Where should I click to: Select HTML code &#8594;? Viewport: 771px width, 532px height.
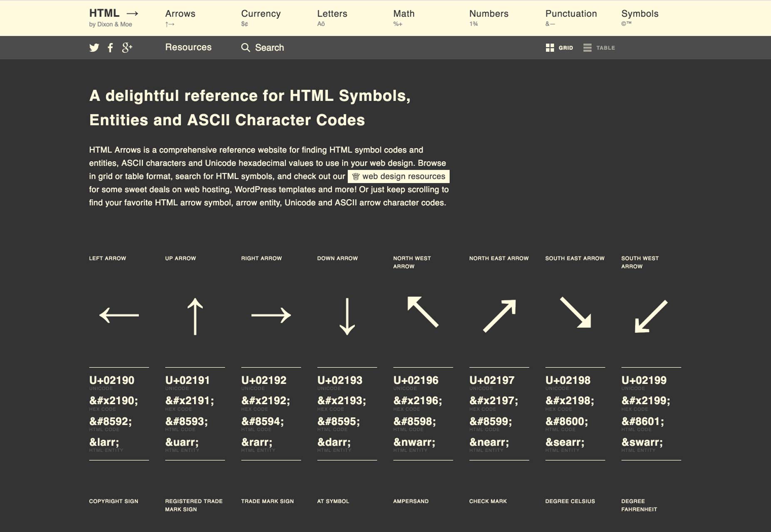[x=263, y=421]
